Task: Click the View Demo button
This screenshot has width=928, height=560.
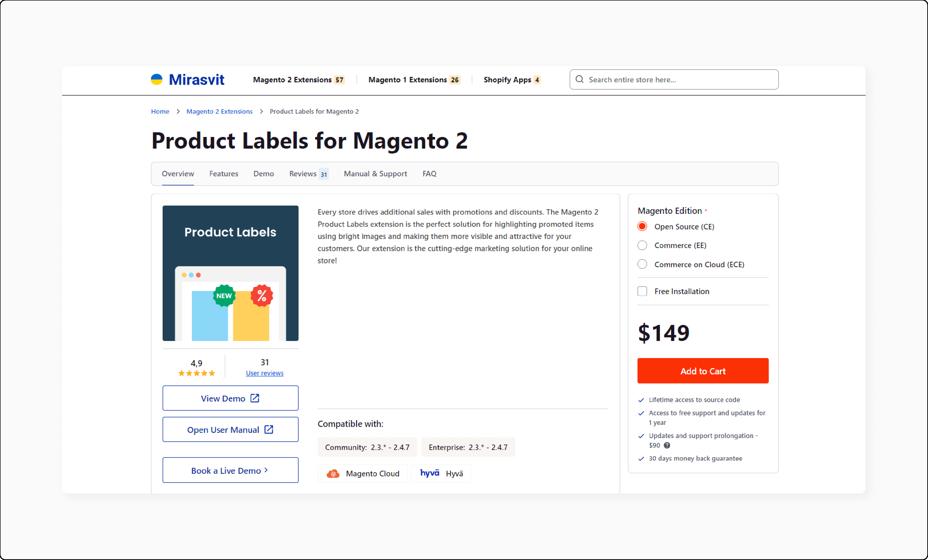Action: (x=230, y=398)
